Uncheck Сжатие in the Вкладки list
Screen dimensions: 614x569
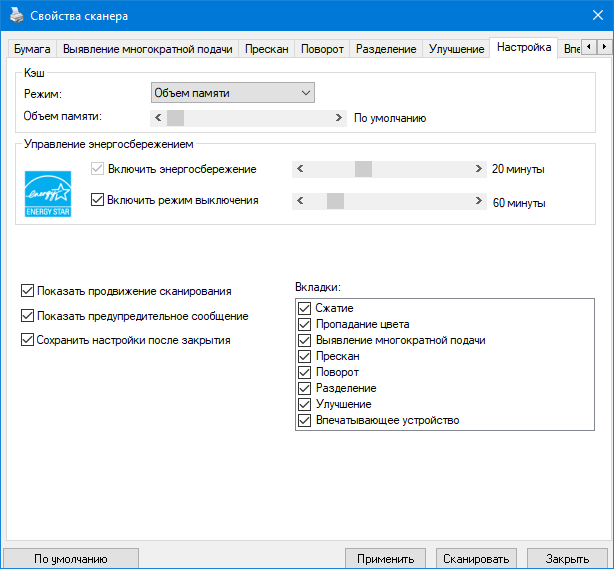click(x=305, y=308)
